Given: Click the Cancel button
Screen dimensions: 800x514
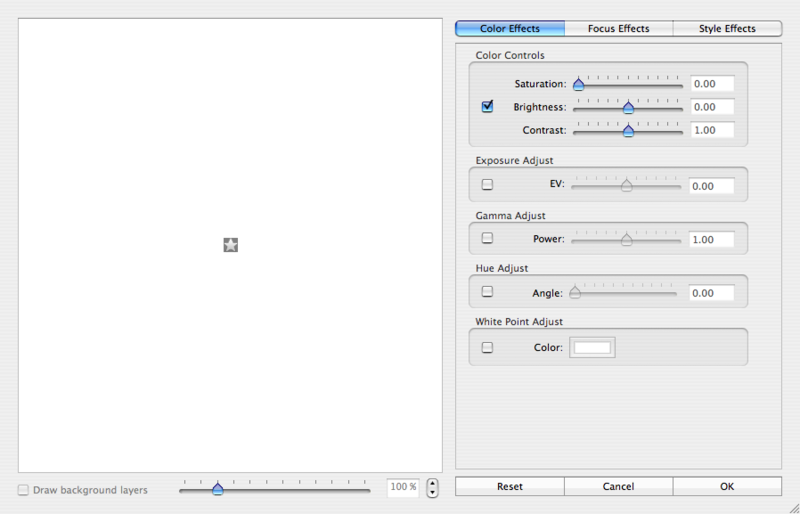Looking at the screenshot, I should coord(618,486).
